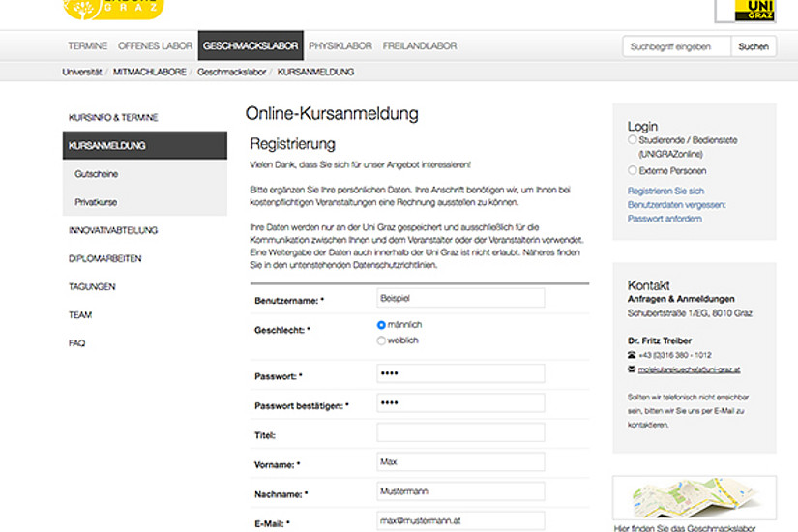The image size is (798, 532).
Task: Click the Uni Graz logo
Action: coord(746,11)
